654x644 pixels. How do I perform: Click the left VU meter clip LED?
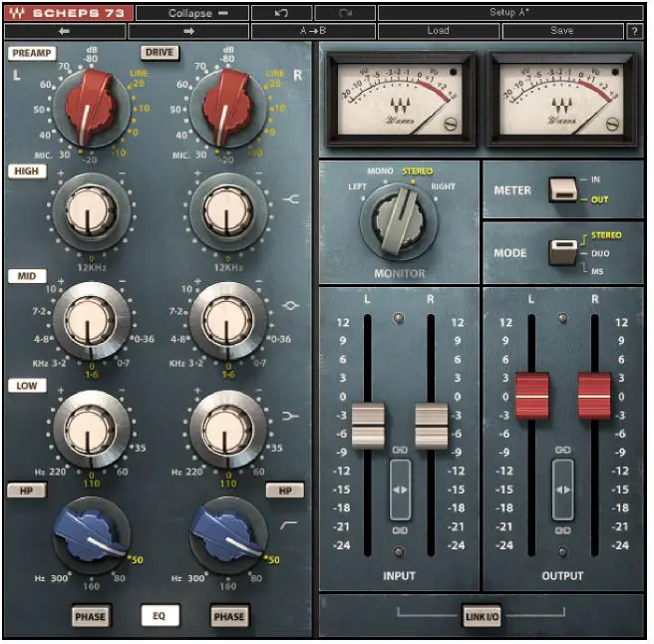pos(453,72)
